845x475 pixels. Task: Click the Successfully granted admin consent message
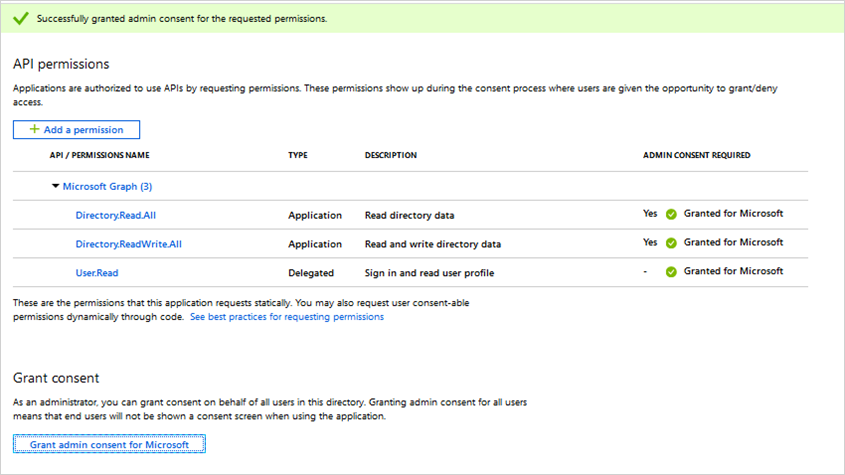(x=182, y=19)
